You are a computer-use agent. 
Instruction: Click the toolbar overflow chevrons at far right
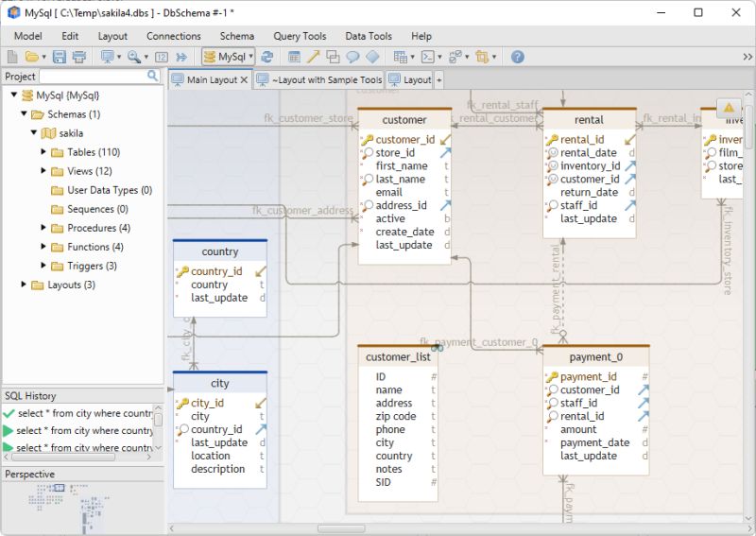pos(747,57)
